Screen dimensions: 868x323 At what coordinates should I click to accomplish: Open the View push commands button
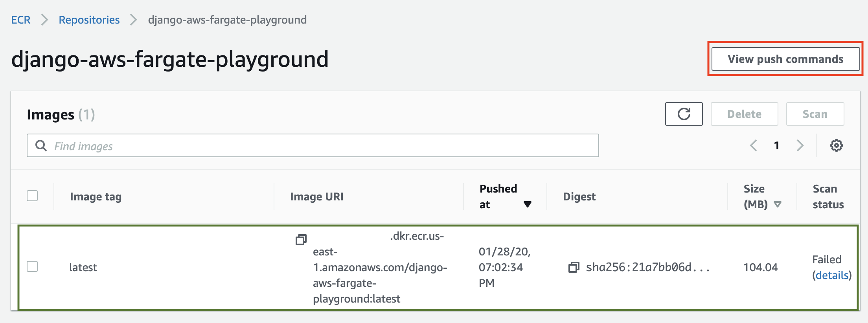pyautogui.click(x=785, y=59)
